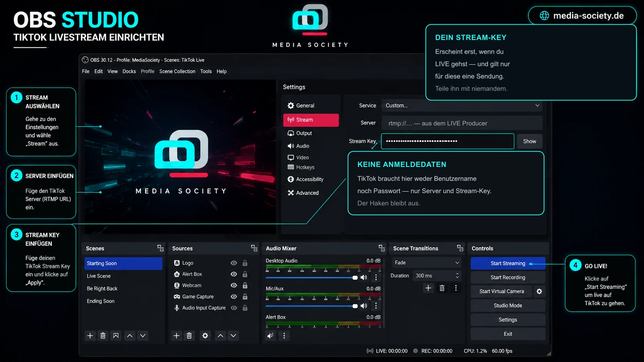The height and width of the screenshot is (362, 644).
Task: Click Start Streaming button
Action: point(508,264)
